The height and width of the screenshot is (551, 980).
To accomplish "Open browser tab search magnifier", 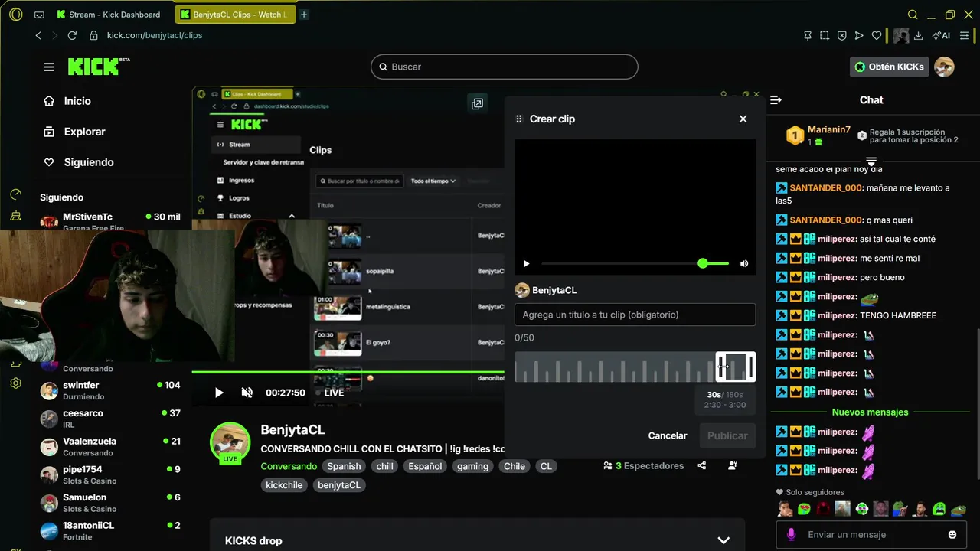I will [913, 15].
